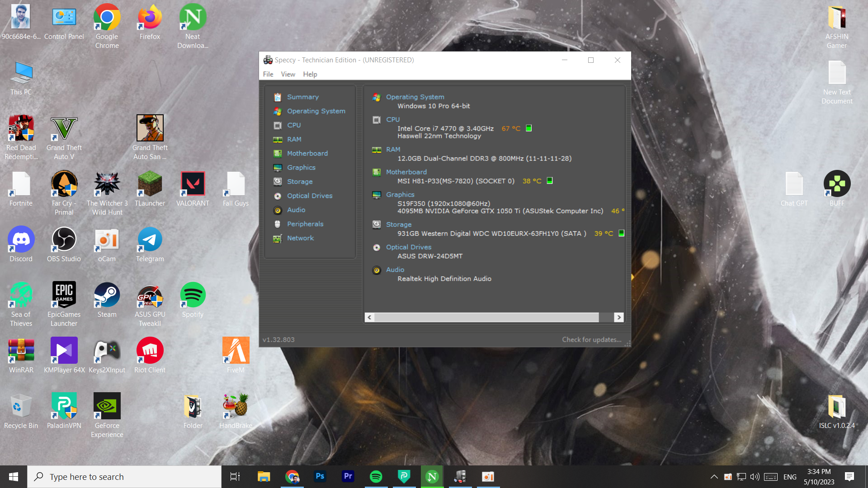Select the BUFF desktop icon

point(837,188)
